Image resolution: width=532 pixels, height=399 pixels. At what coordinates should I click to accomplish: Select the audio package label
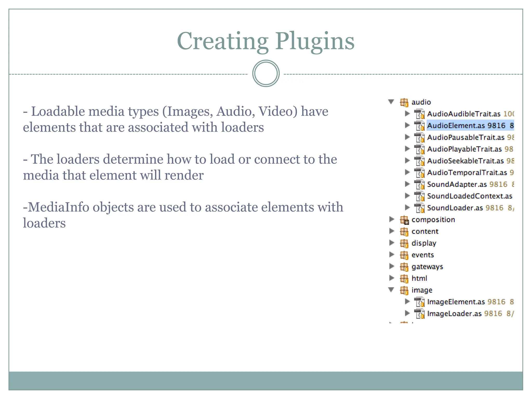click(x=421, y=102)
